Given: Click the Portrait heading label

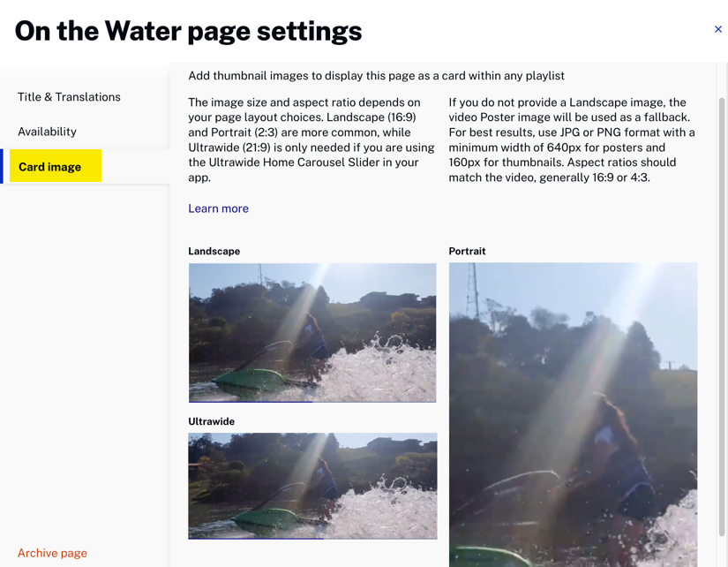Looking at the screenshot, I should pos(467,251).
